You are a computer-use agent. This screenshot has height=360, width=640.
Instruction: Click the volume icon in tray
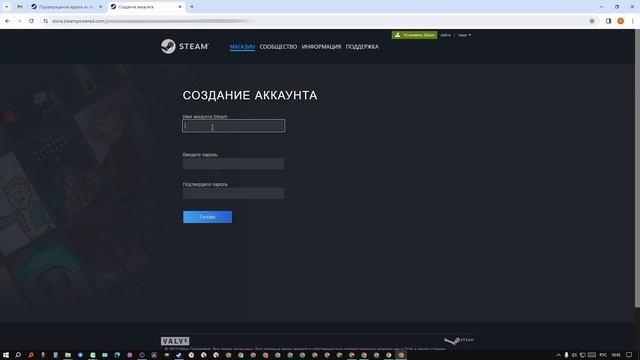tap(574, 355)
